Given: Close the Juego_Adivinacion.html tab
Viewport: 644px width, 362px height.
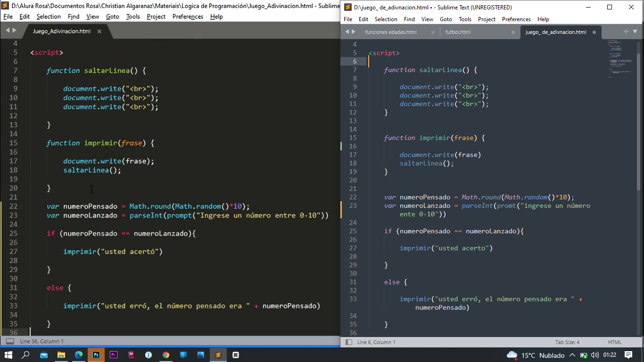Looking at the screenshot, I should tap(99, 31).
